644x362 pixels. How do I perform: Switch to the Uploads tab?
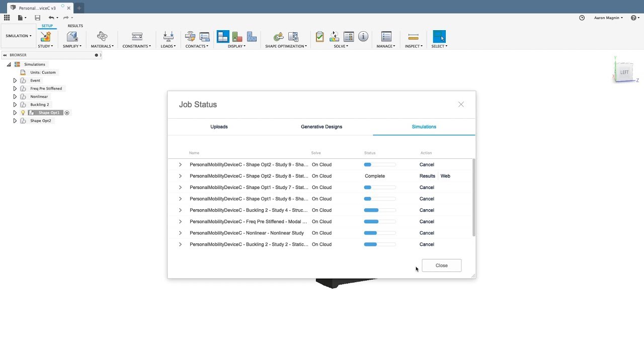(x=219, y=127)
